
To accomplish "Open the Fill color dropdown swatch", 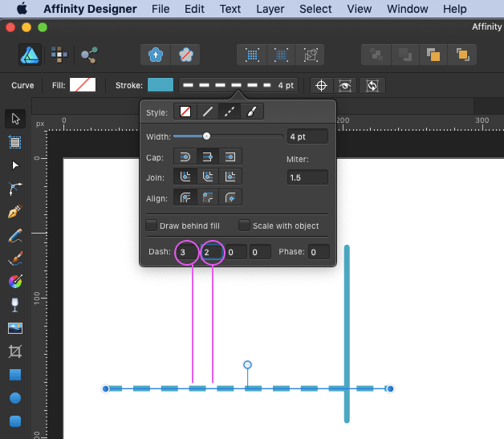I will tap(83, 85).
